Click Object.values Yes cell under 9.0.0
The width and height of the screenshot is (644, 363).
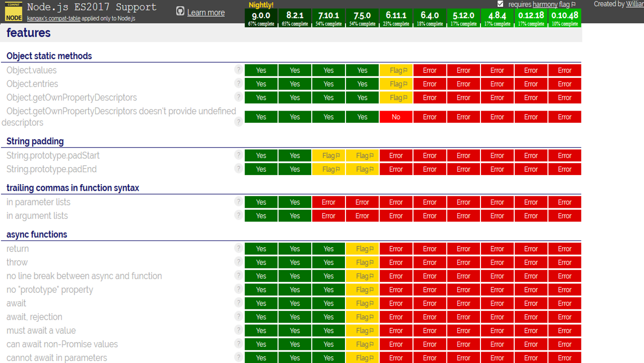click(x=261, y=70)
